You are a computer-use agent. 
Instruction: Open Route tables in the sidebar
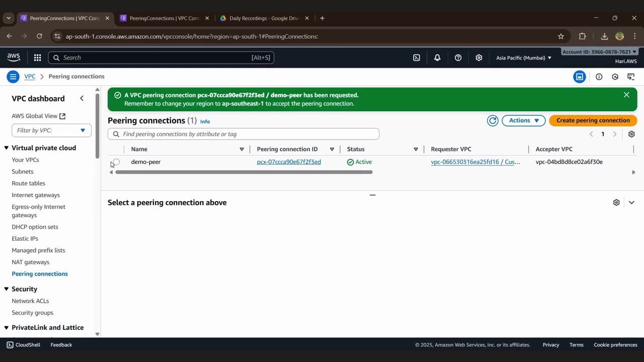(x=28, y=184)
